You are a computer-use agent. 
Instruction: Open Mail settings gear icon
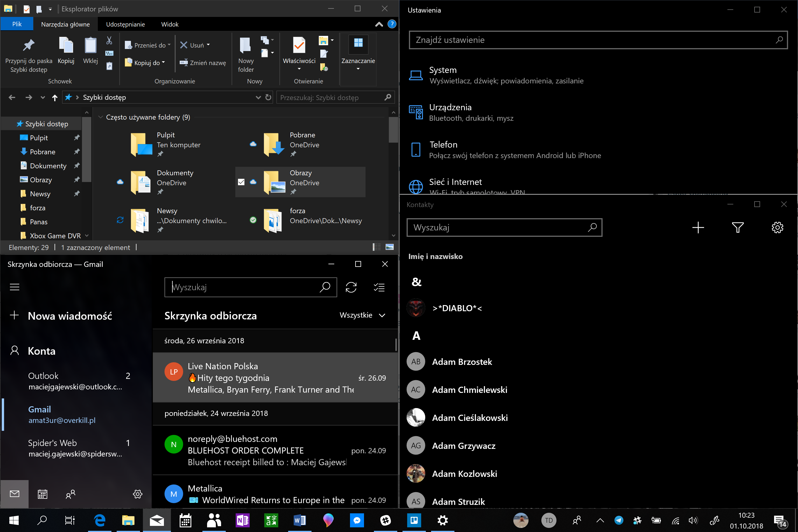(137, 494)
